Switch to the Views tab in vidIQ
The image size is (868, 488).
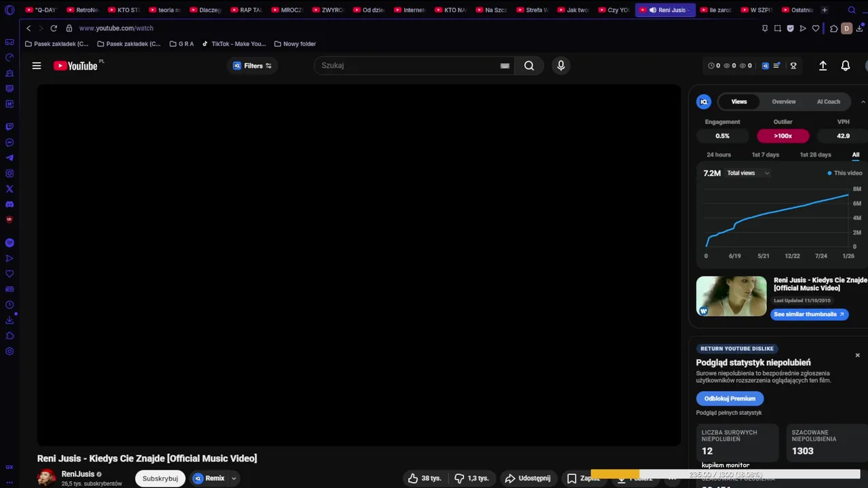click(x=739, y=102)
